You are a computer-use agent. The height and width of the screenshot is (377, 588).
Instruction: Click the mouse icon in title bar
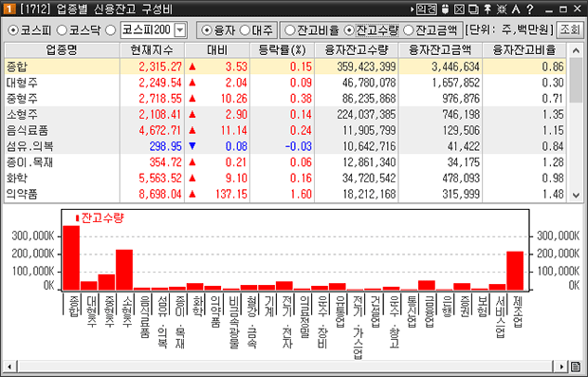tap(445, 9)
